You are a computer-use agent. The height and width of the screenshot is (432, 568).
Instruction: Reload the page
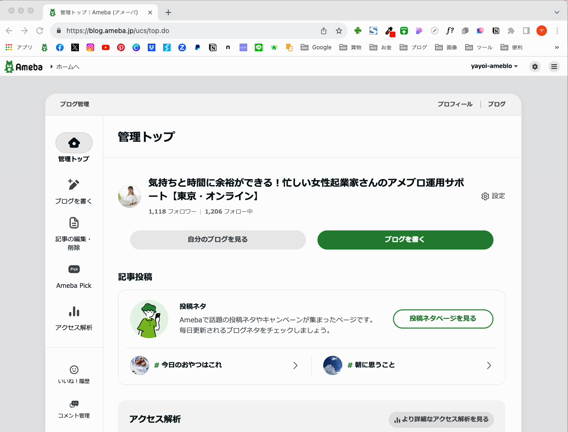39,31
